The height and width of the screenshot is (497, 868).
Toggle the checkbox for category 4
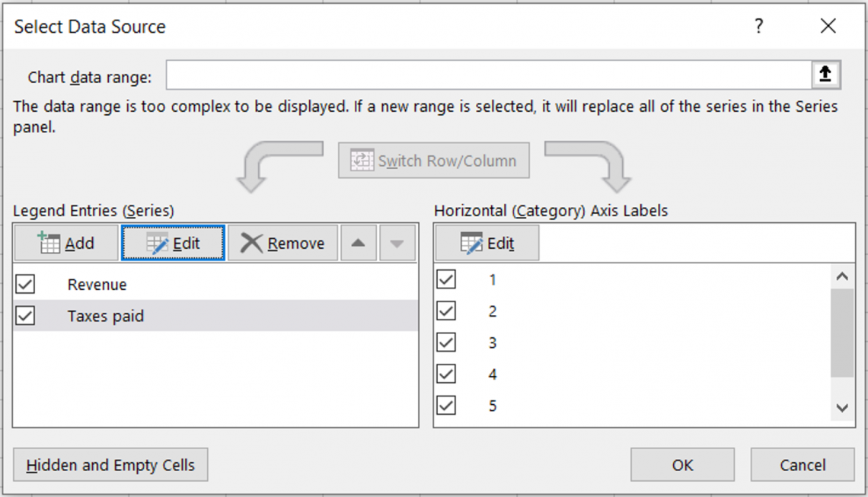(446, 374)
